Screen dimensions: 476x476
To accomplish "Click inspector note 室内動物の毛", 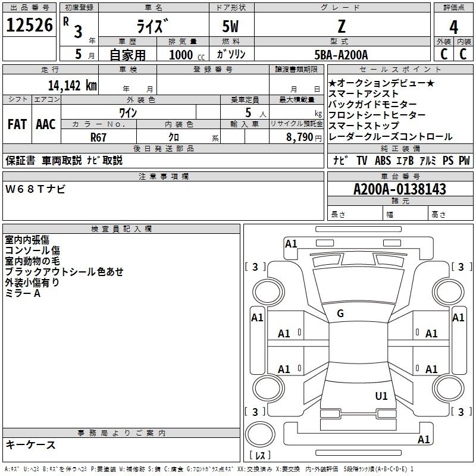I will [x=33, y=261].
